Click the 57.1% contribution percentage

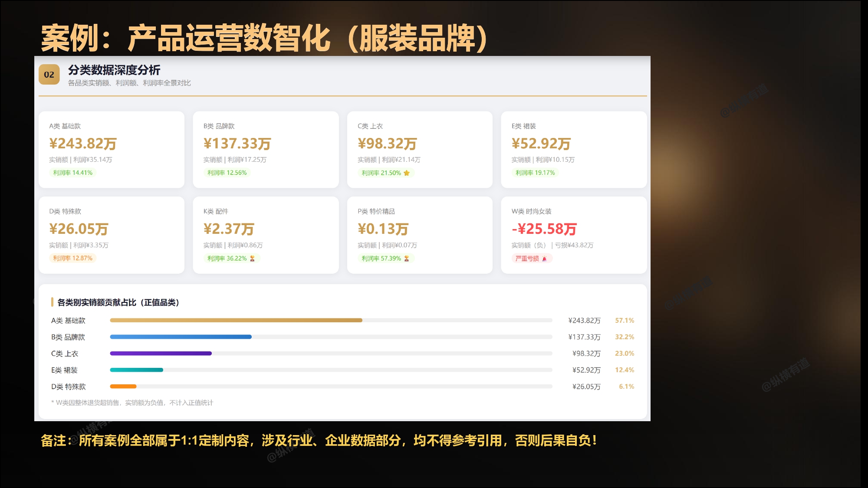pyautogui.click(x=625, y=320)
